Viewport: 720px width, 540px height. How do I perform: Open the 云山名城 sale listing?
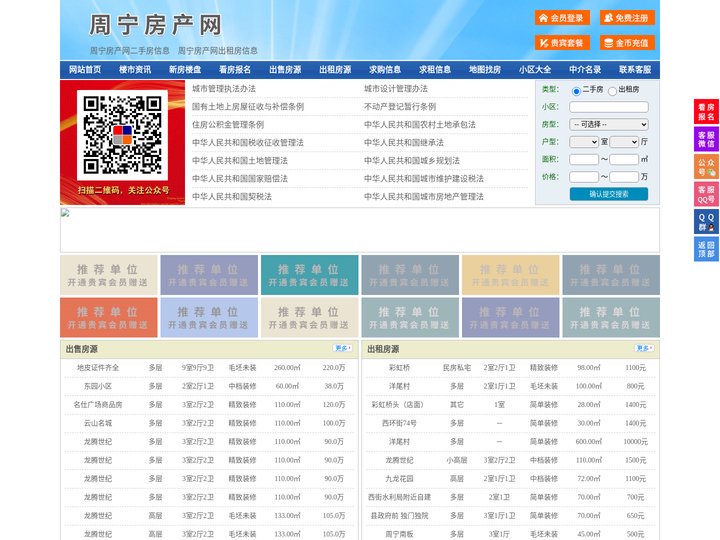tap(98, 423)
